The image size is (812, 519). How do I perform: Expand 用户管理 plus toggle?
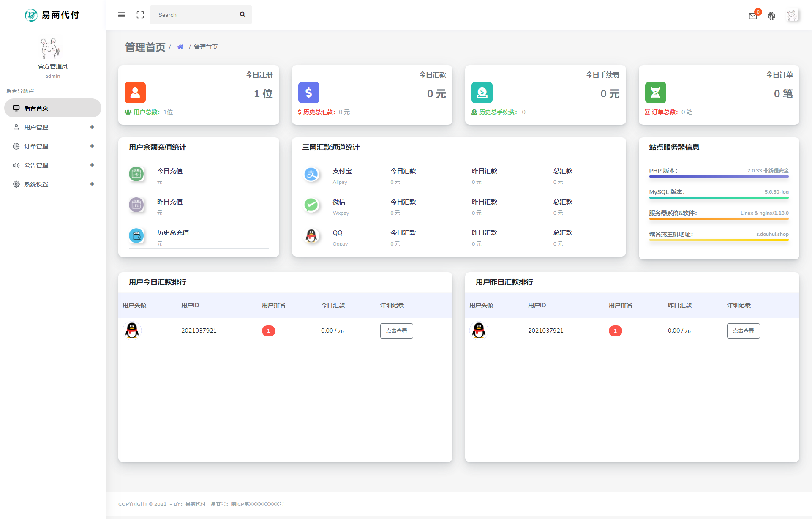[x=92, y=127]
